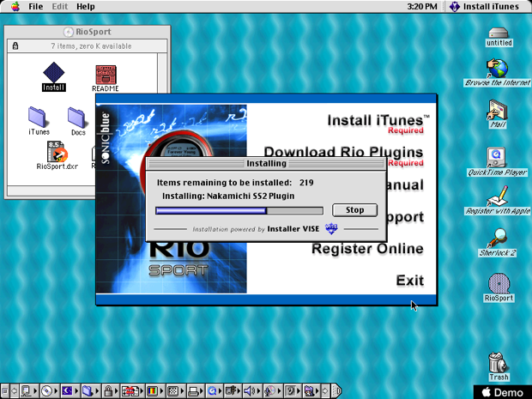
Task: Expand the Location Manager module popup arrow
Action: (x=142, y=391)
